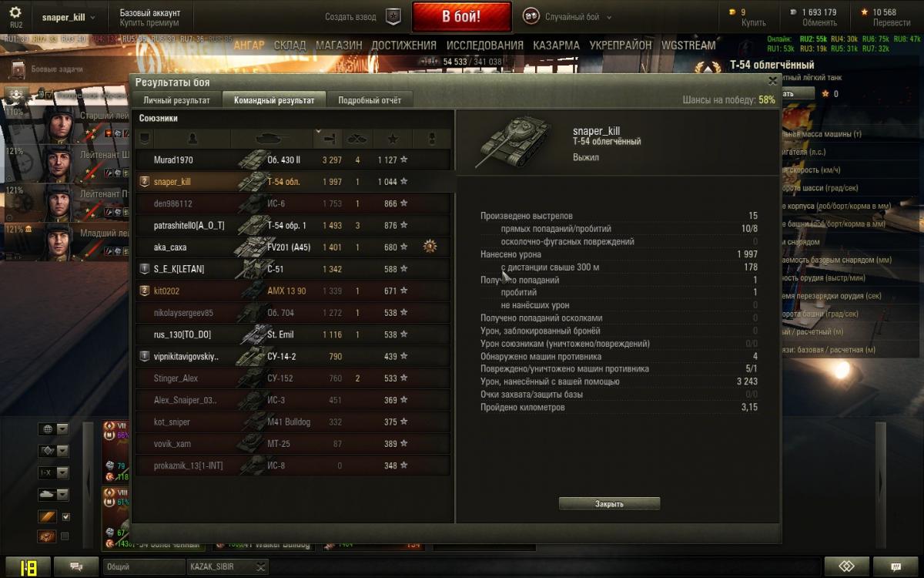Open the settings gear menu
The image size is (924, 578).
click(15, 13)
